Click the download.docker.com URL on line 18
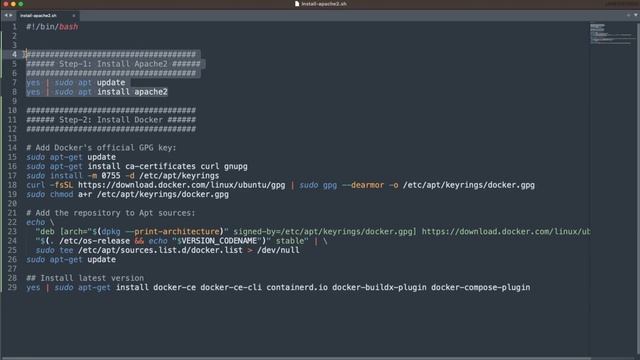The height and width of the screenshot is (360, 640). click(182, 185)
